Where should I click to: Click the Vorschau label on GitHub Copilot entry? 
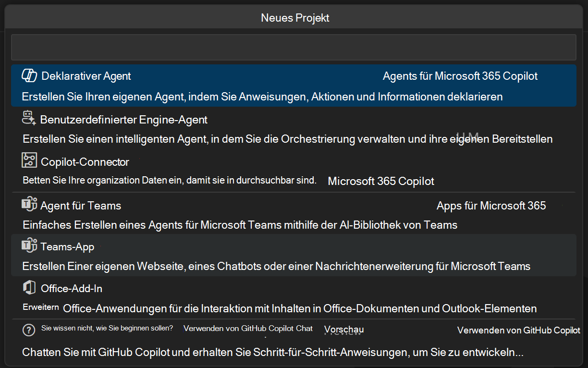[x=343, y=330]
